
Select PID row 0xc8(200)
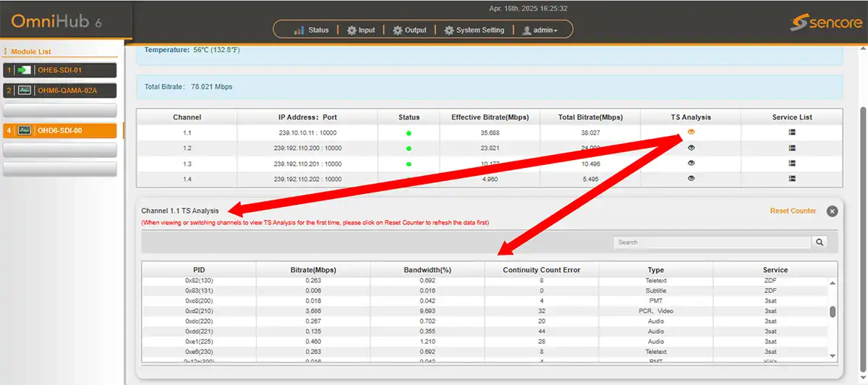pos(485,300)
